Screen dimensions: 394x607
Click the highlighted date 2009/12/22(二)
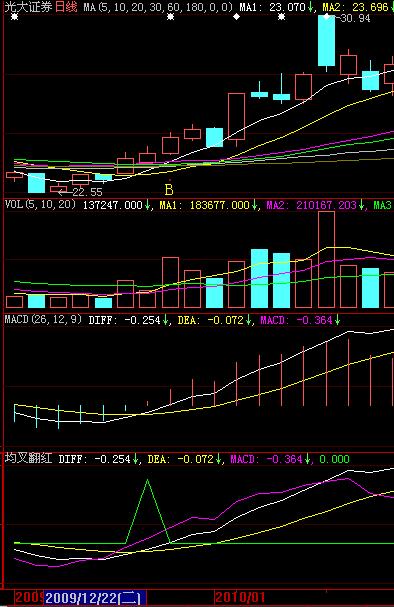(95, 598)
